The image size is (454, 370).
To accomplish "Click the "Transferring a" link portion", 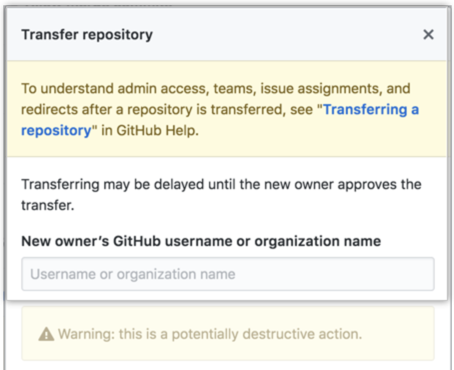I will point(371,110).
